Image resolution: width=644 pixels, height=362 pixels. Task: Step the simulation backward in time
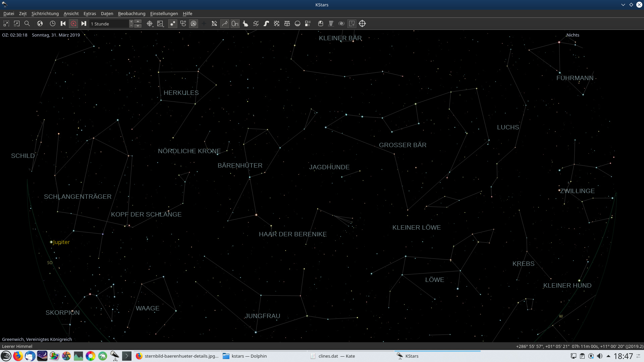[63, 23]
